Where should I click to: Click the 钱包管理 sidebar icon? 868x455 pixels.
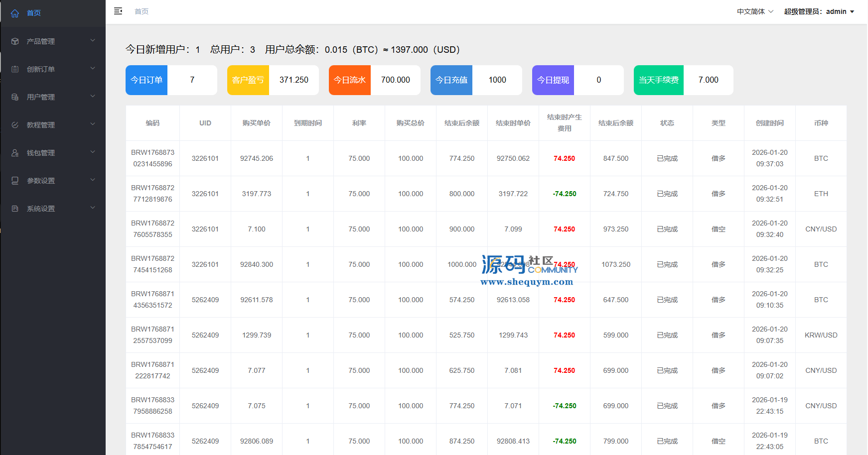click(x=15, y=153)
